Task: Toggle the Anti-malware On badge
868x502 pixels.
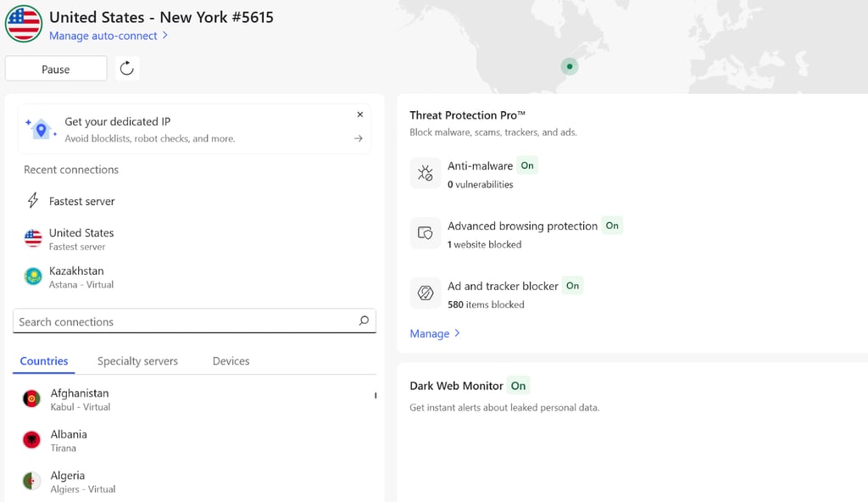Action: [527, 165]
